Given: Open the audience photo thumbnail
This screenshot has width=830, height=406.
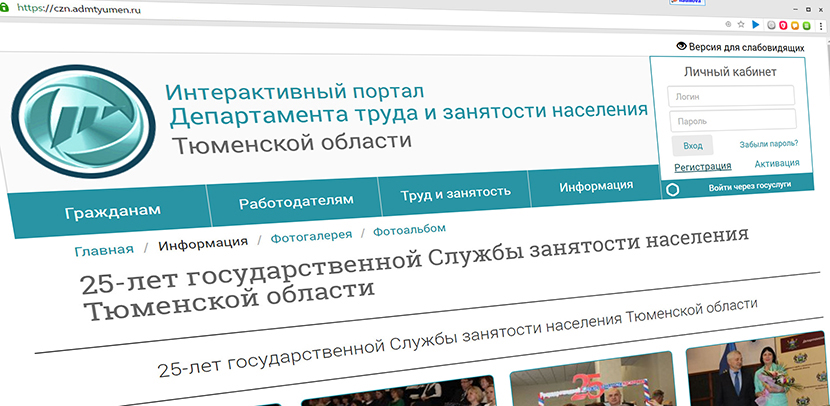Looking at the screenshot, I should 398,392.
